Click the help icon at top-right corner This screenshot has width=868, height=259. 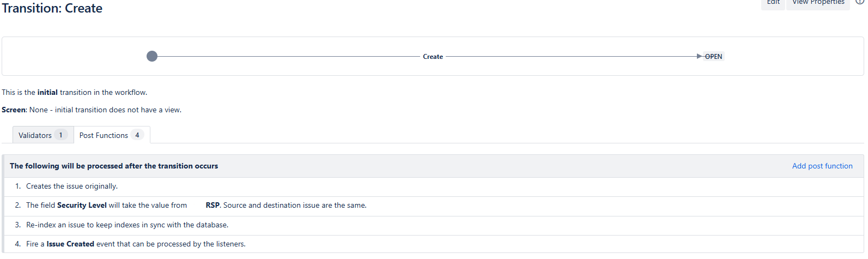pos(860,2)
